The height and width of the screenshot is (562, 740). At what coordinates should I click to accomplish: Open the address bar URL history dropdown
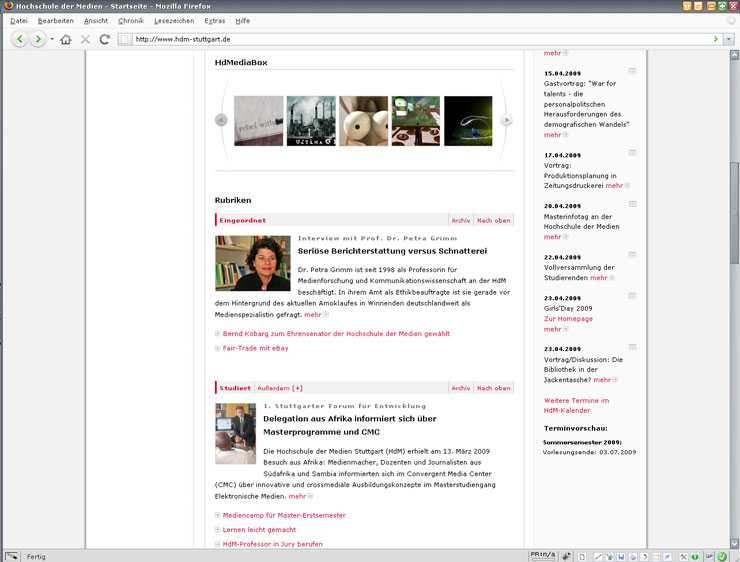pos(729,39)
